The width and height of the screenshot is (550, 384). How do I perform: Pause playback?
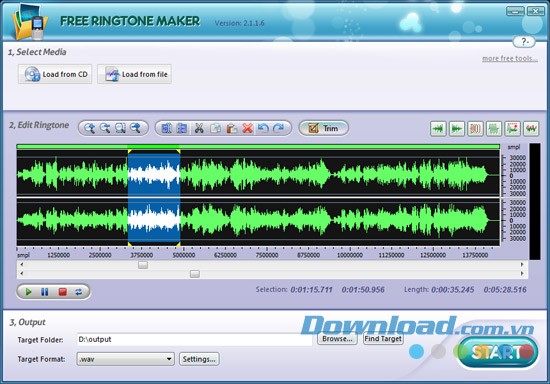tap(45, 292)
